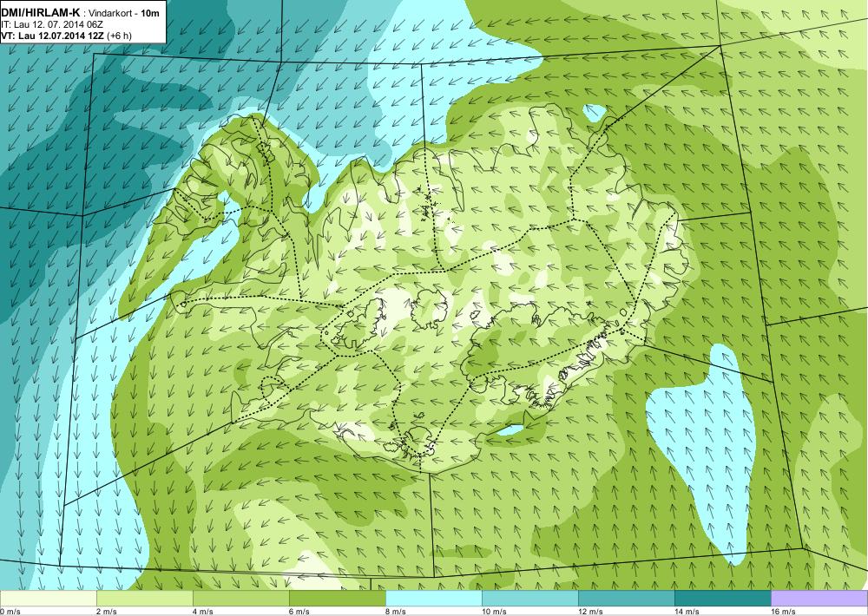Click the 12–14 m/s teal legend swatch
868x616 pixels.
[x=626, y=599]
